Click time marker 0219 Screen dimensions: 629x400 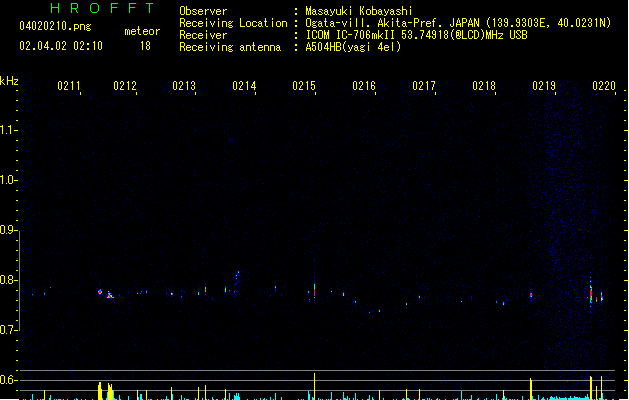[544, 86]
